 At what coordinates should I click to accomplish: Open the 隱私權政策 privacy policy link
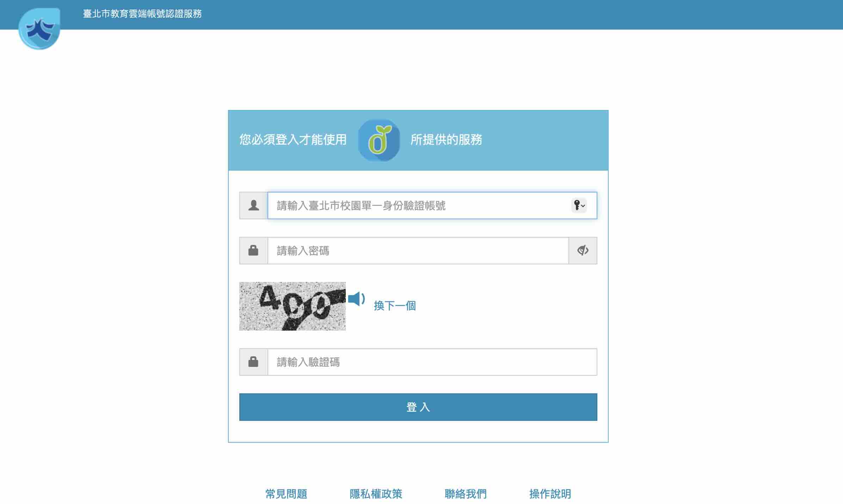pos(376,494)
